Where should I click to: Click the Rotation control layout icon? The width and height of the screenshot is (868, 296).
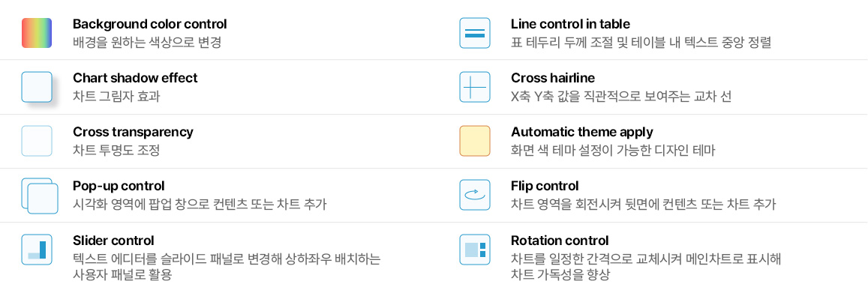pos(475,250)
